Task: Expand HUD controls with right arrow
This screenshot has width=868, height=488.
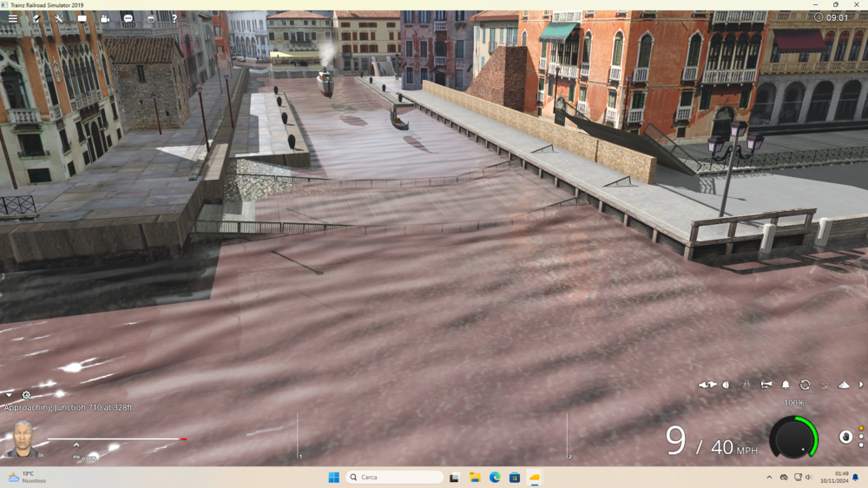Action: tap(861, 385)
